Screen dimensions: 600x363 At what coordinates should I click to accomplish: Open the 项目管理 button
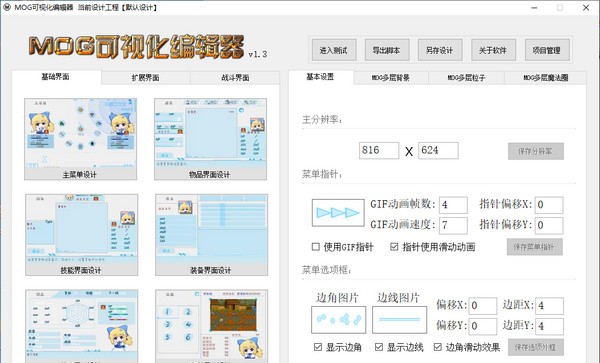(x=547, y=50)
